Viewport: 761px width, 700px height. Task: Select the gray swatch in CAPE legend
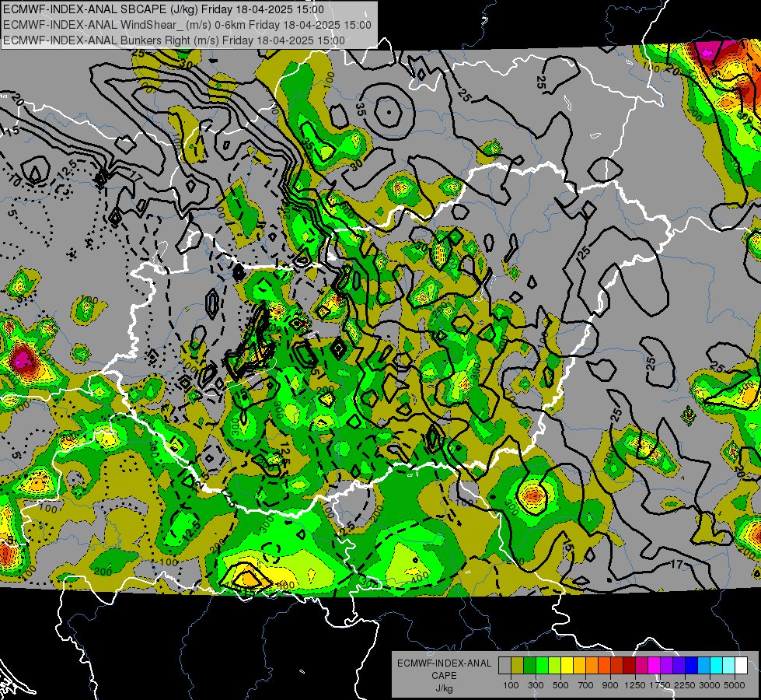(x=504, y=665)
